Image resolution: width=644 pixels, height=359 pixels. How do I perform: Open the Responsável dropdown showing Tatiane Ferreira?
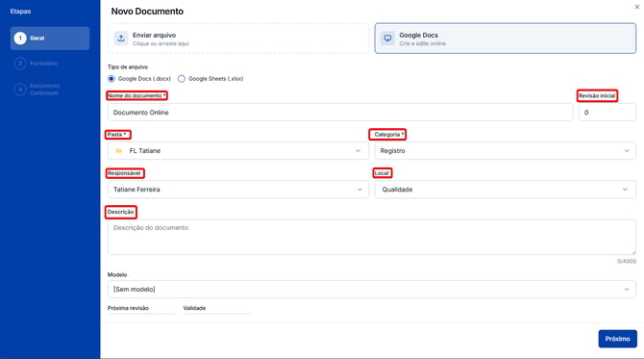pyautogui.click(x=238, y=190)
